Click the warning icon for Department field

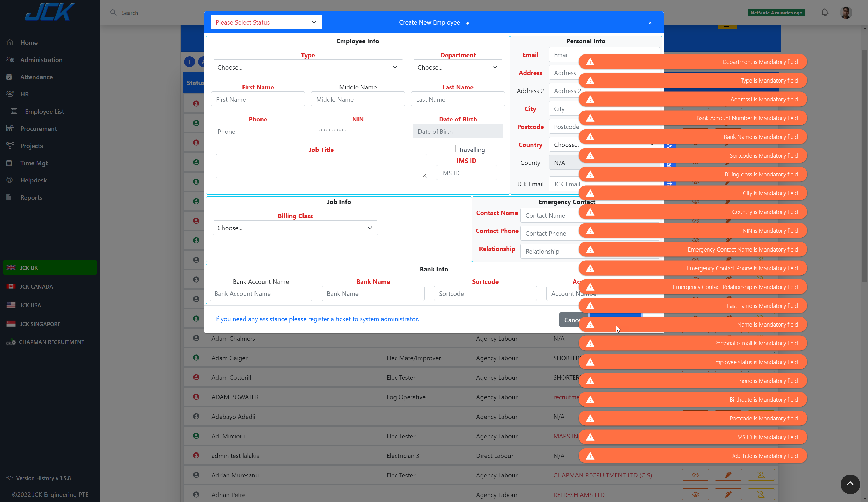click(x=591, y=62)
